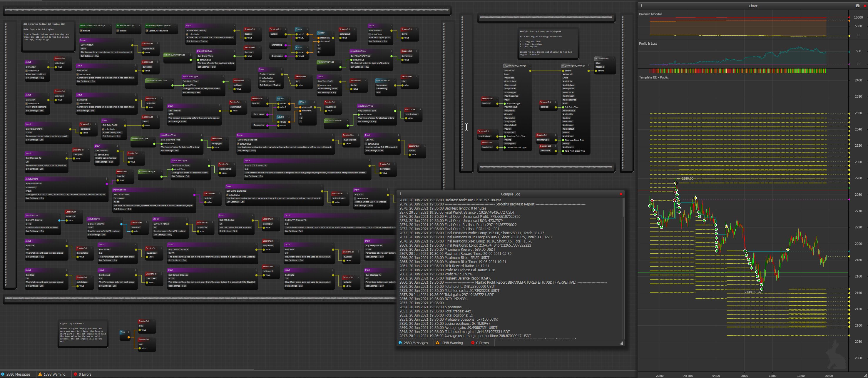Click log line 'Total profit: 348.23360000 USDT'
Viewport: 868px width, 378px height.
pyautogui.click(x=470, y=286)
